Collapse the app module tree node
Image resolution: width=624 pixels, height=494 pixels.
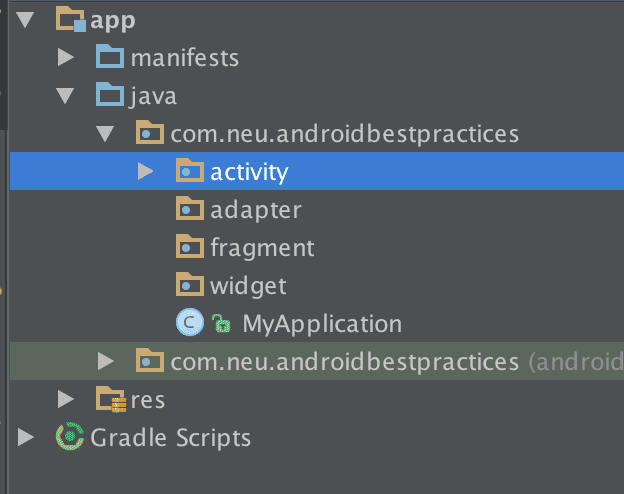click(x=26, y=20)
